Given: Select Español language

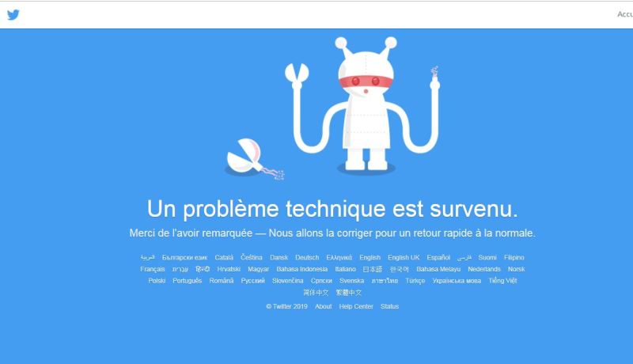Looking at the screenshot, I should (438, 257).
